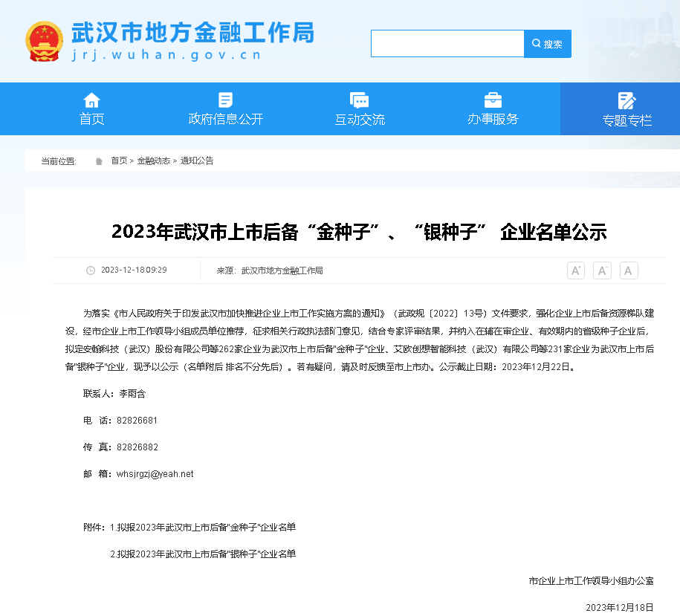Click the chat bubble icon above 互动交流

(x=360, y=100)
